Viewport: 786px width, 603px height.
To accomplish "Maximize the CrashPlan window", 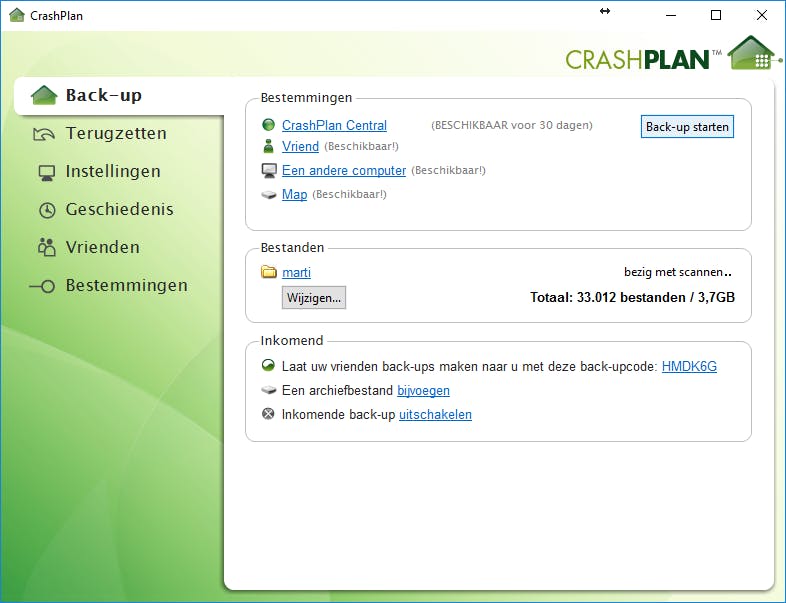I will [716, 15].
